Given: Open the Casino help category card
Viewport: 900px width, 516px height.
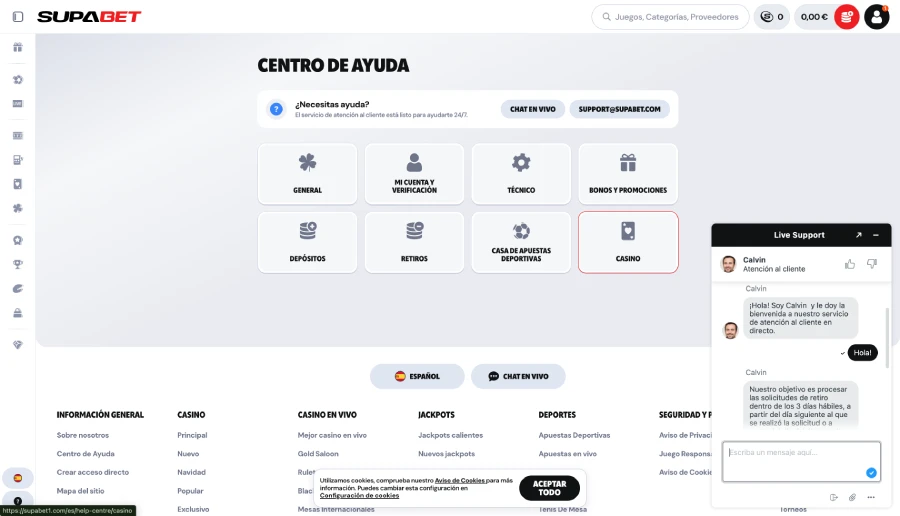Looking at the screenshot, I should [x=628, y=242].
